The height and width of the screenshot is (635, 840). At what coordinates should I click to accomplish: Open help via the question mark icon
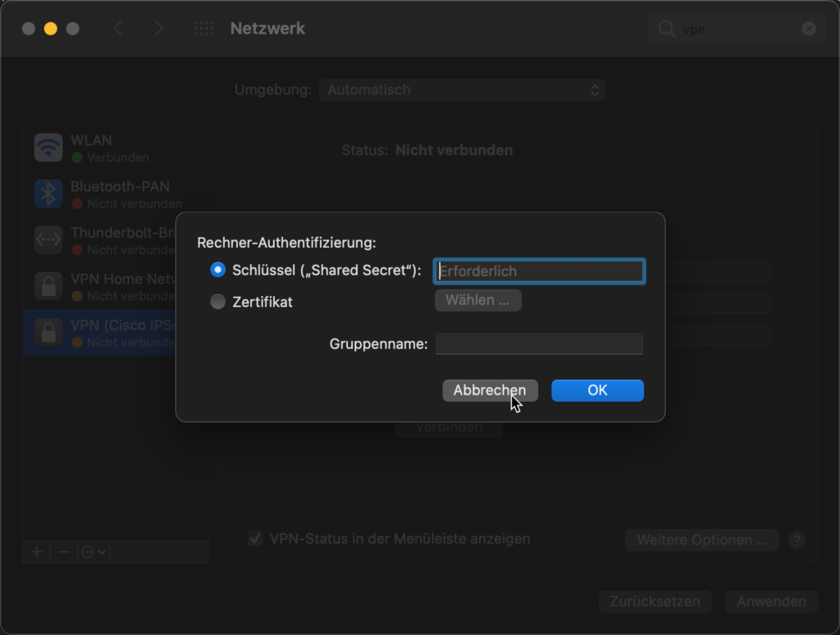click(797, 540)
